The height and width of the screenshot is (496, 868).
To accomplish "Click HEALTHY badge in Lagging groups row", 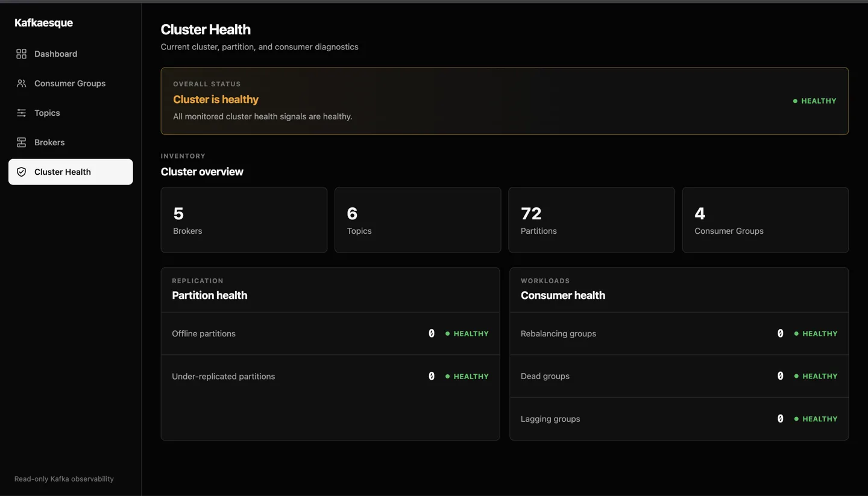I will 816,419.
